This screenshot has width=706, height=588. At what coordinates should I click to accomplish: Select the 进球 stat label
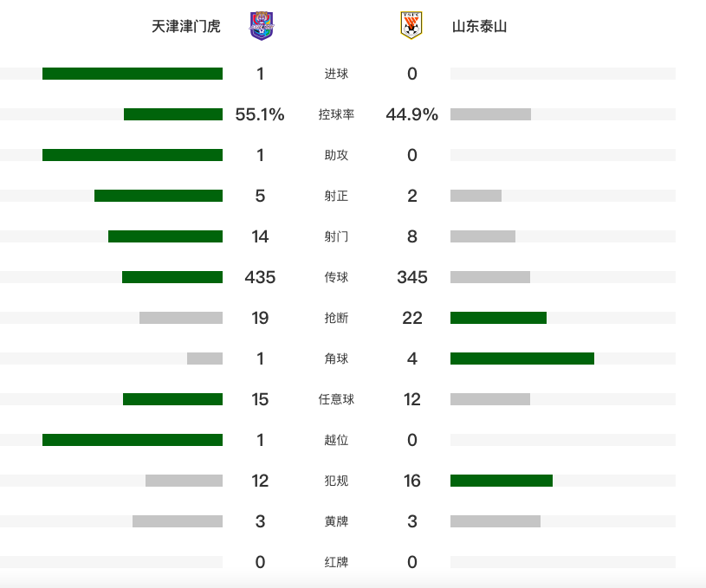336,74
